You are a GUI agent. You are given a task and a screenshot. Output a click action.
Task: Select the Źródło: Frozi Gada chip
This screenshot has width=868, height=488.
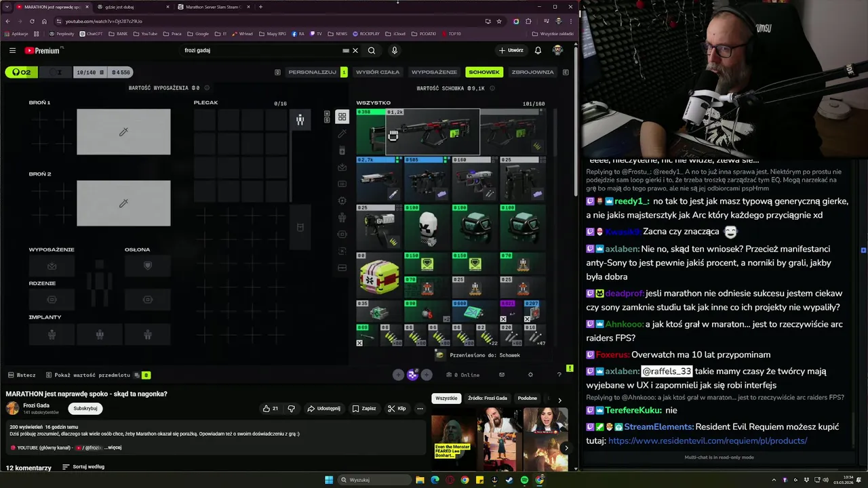[x=487, y=399]
